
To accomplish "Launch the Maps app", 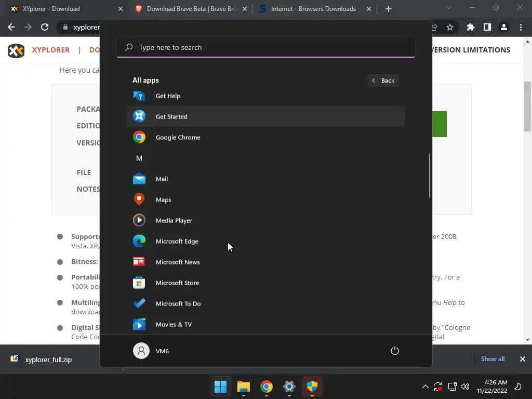I will pyautogui.click(x=265, y=199).
